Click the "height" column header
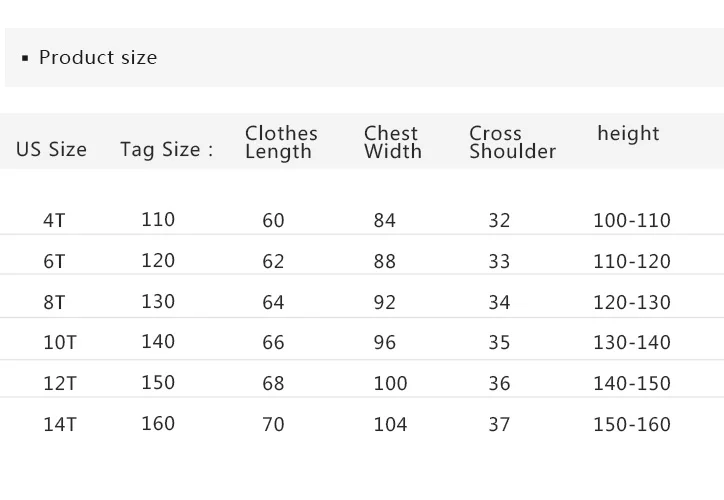Image resolution: width=724 pixels, height=500 pixels. [628, 133]
